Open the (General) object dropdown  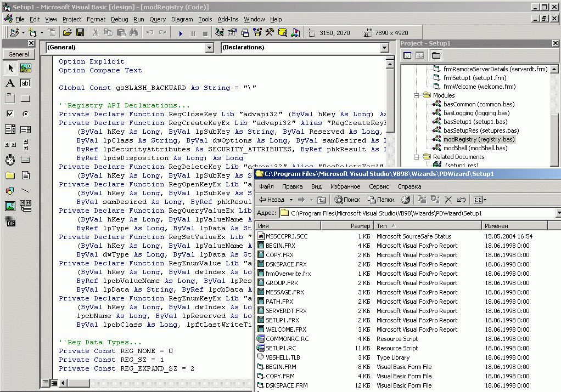(x=209, y=48)
